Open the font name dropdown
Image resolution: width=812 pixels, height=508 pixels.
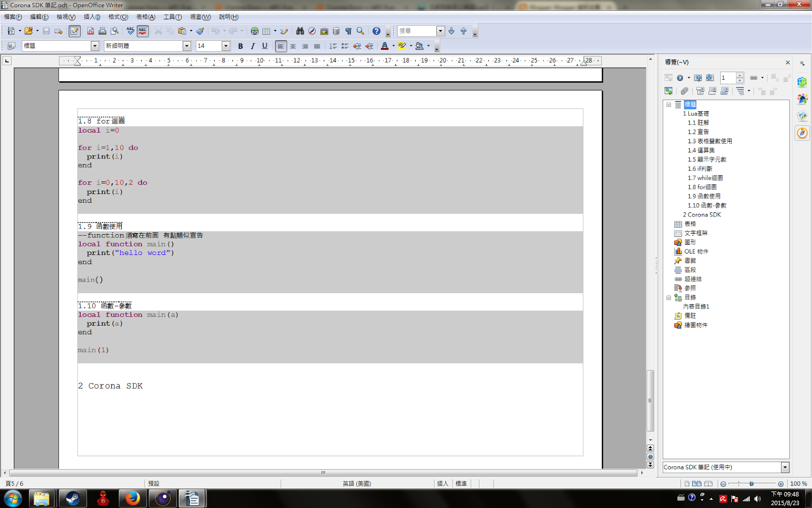(x=187, y=46)
